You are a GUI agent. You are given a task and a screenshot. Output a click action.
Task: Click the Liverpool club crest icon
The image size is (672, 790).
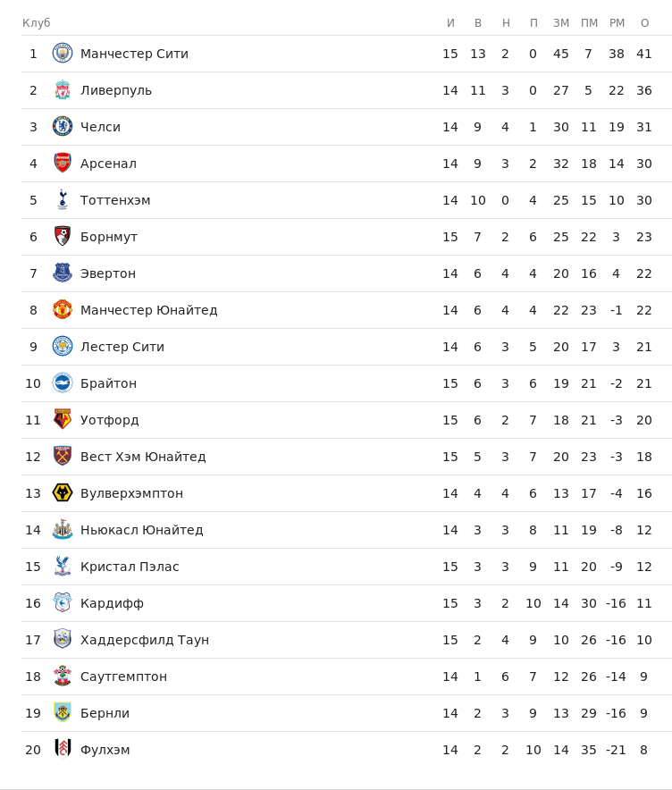(63, 90)
